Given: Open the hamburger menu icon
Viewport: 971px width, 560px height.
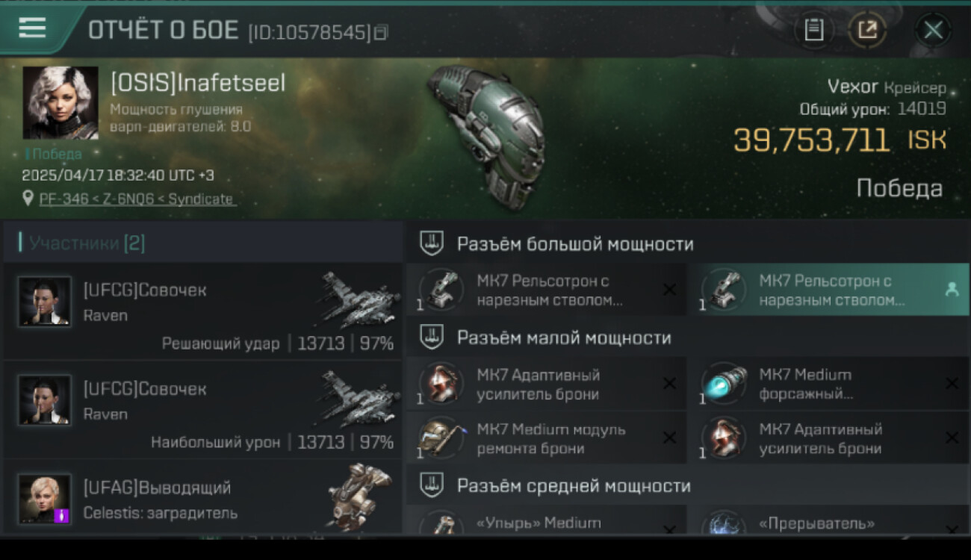Looking at the screenshot, I should 32,28.
